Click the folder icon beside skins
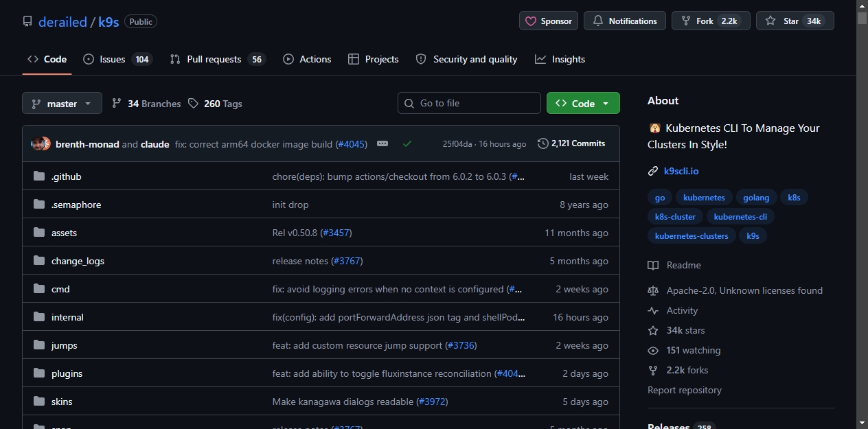The image size is (868, 429). (39, 402)
